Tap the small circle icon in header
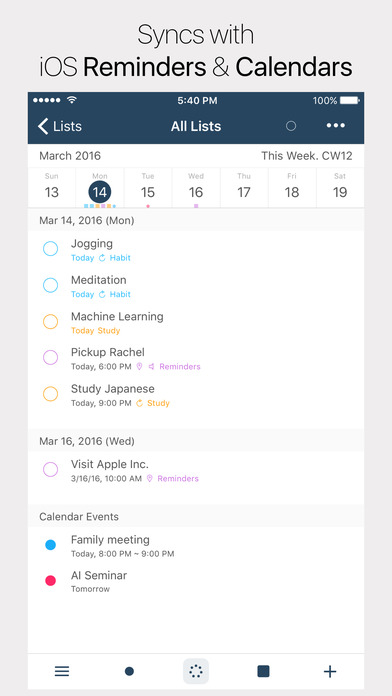This screenshot has height=696, width=392. click(x=291, y=126)
